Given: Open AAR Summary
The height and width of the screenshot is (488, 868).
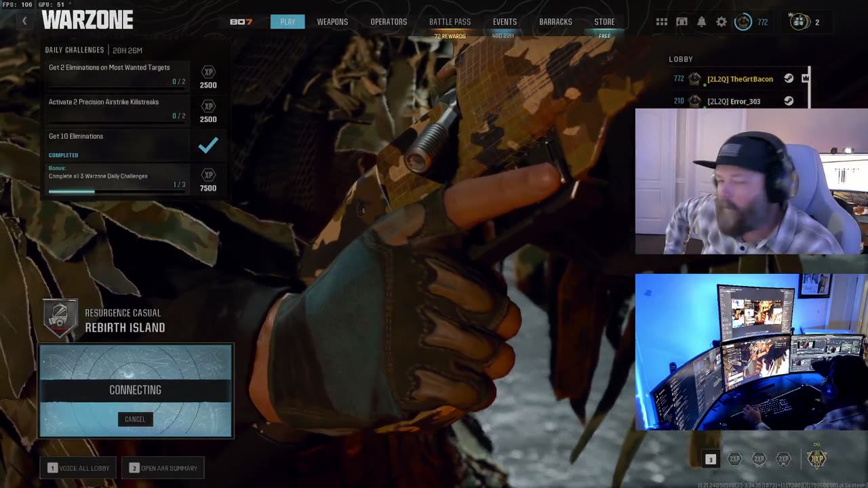Looking at the screenshot, I should 163,468.
